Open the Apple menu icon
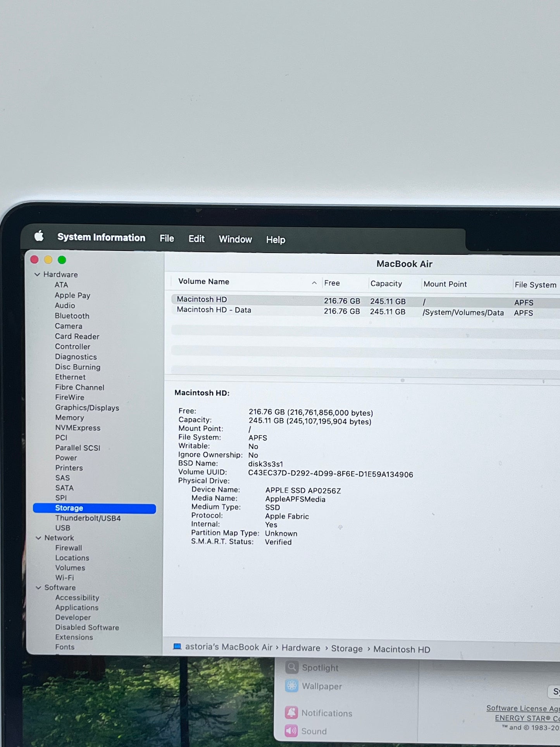 point(39,236)
